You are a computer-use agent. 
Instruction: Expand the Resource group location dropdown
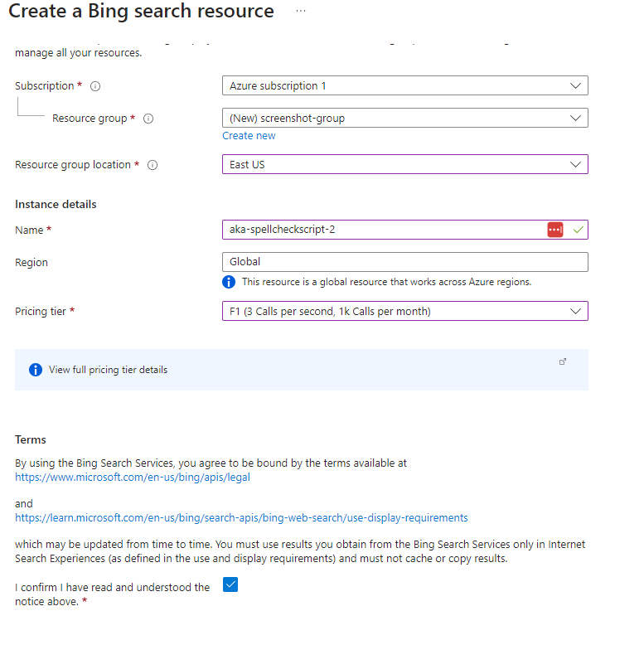404,165
